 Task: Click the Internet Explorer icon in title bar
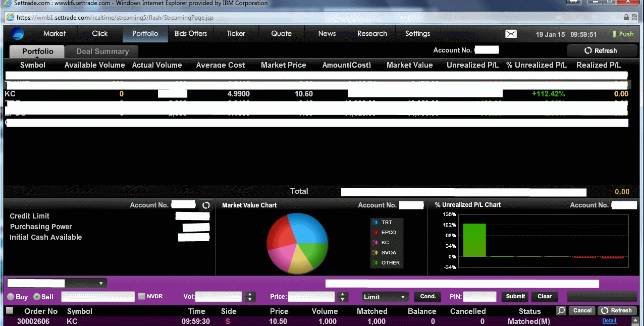[x=7, y=4]
